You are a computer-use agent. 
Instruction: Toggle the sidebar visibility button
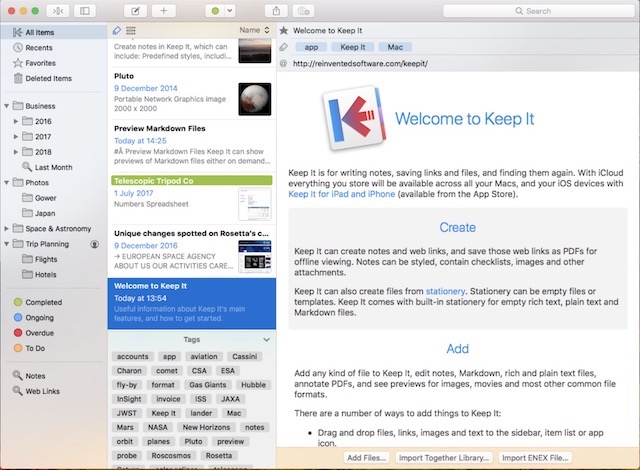pyautogui.click(x=85, y=11)
